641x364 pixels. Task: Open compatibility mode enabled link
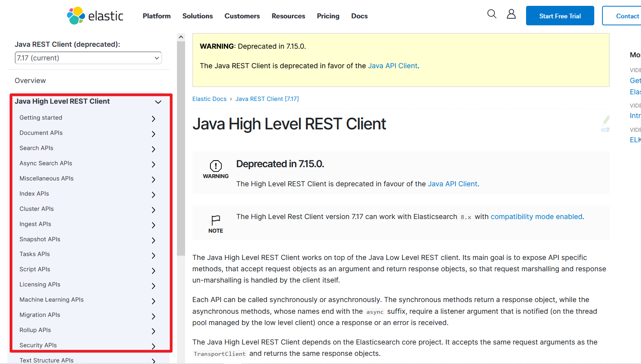coord(537,217)
